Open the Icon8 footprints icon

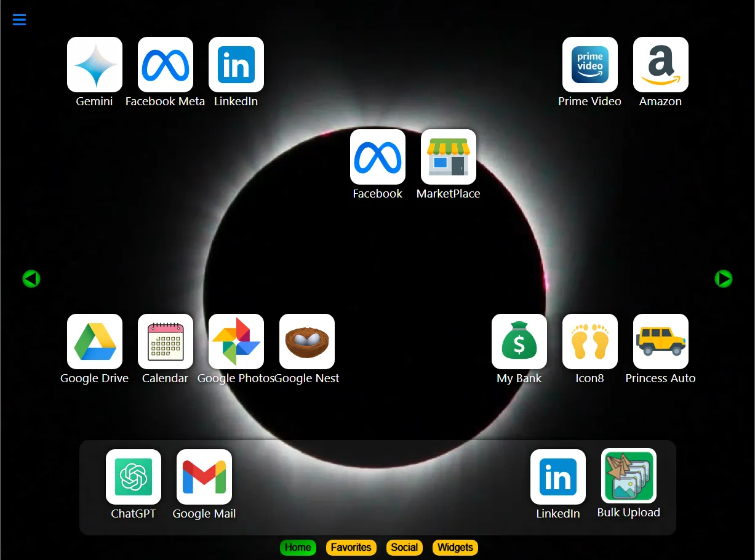click(x=590, y=342)
